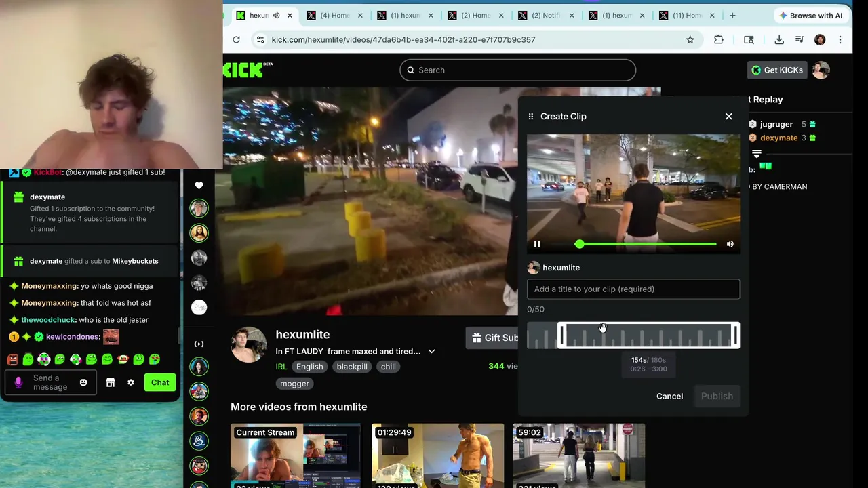Open the Chrome three-dot menu
This screenshot has height=488, width=868.
(840, 39)
